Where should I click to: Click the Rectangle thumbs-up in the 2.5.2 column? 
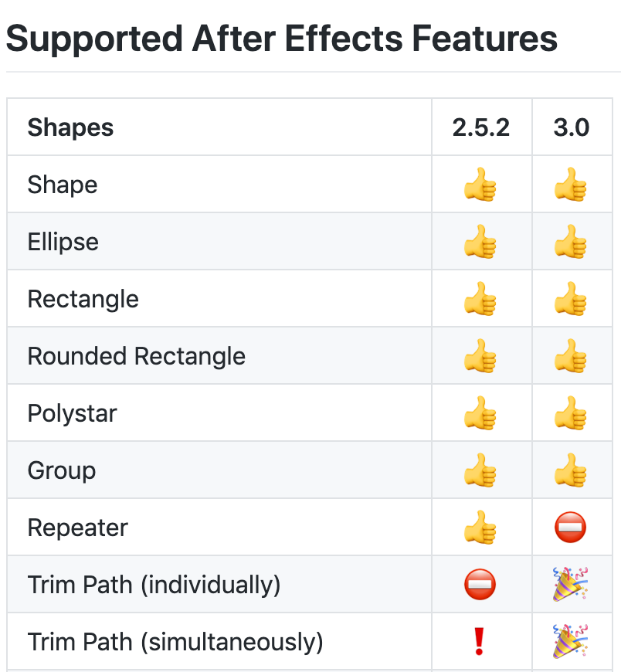coord(480,299)
